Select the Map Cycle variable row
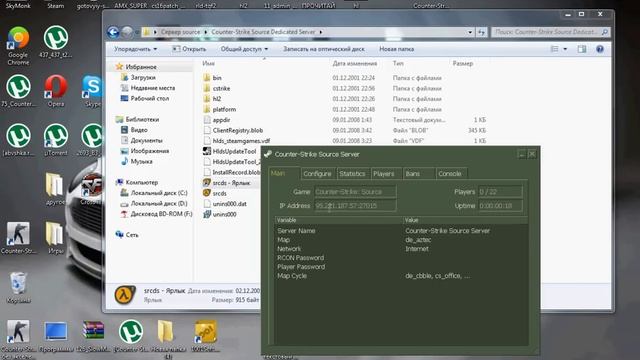The width and height of the screenshot is (640, 360). (x=401, y=276)
